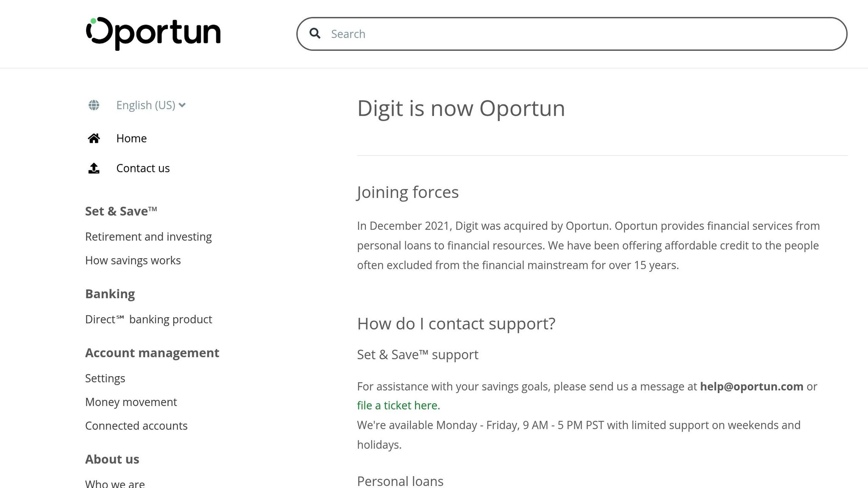This screenshot has height=488, width=868.
Task: Open Money movement section
Action: click(x=131, y=402)
